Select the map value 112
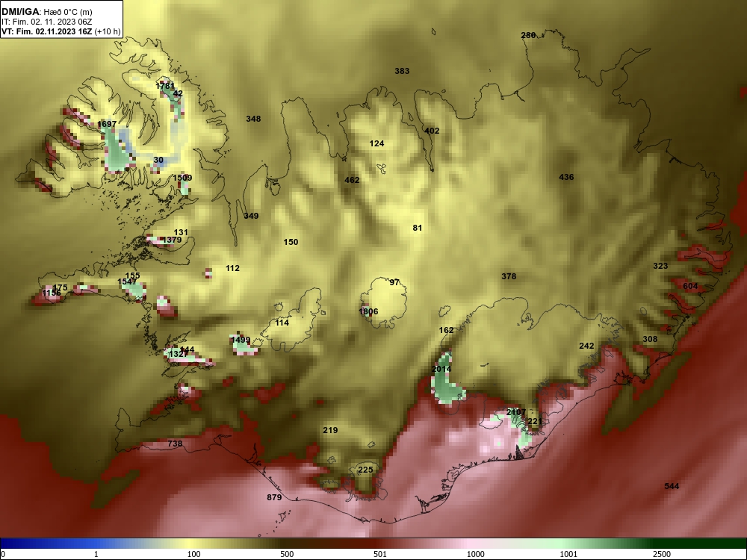The image size is (747, 560). point(232,269)
